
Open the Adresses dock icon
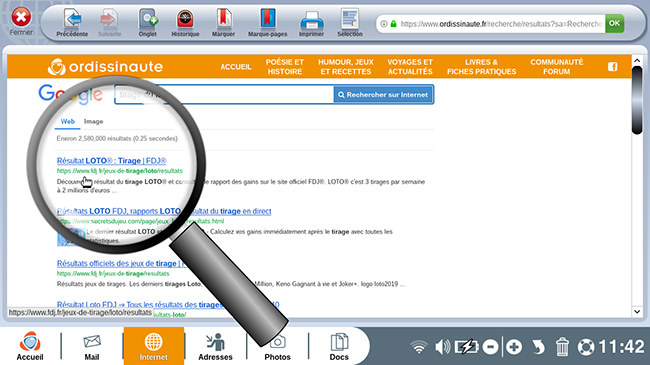(x=215, y=347)
